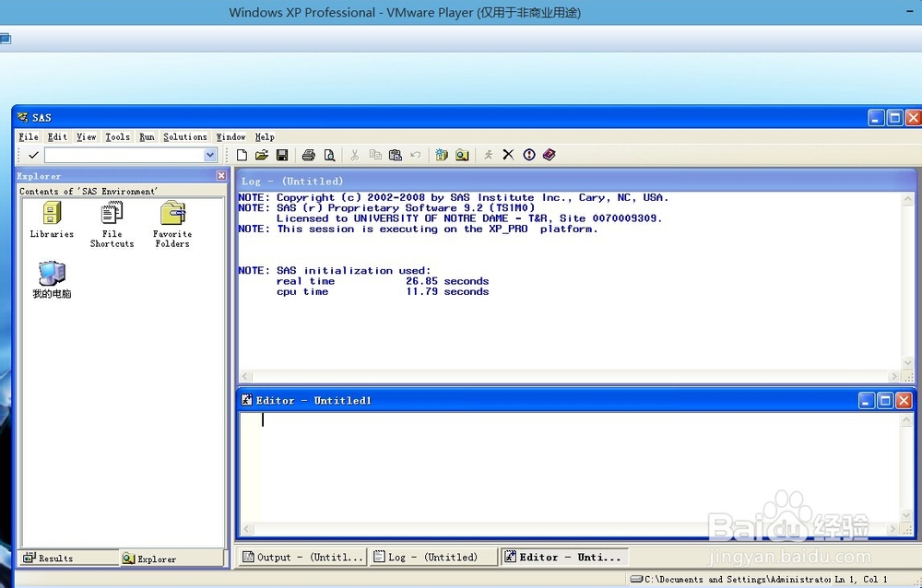Activate the Output window bar button
Image resolution: width=922 pixels, height=588 pixels.
[302, 557]
